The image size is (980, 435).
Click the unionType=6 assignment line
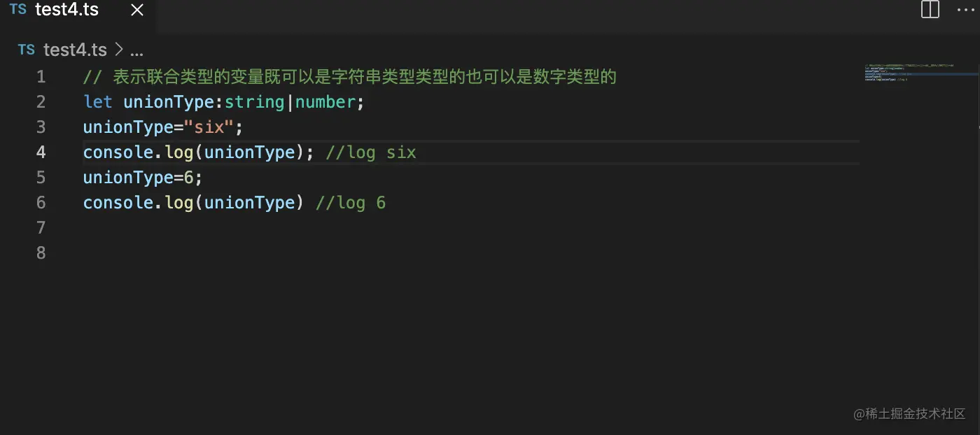tap(143, 178)
